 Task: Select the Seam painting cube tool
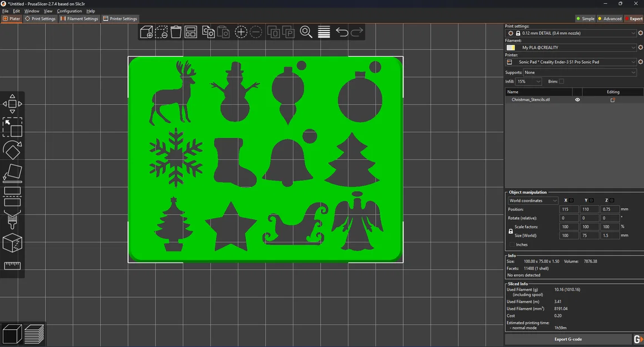coord(12,243)
